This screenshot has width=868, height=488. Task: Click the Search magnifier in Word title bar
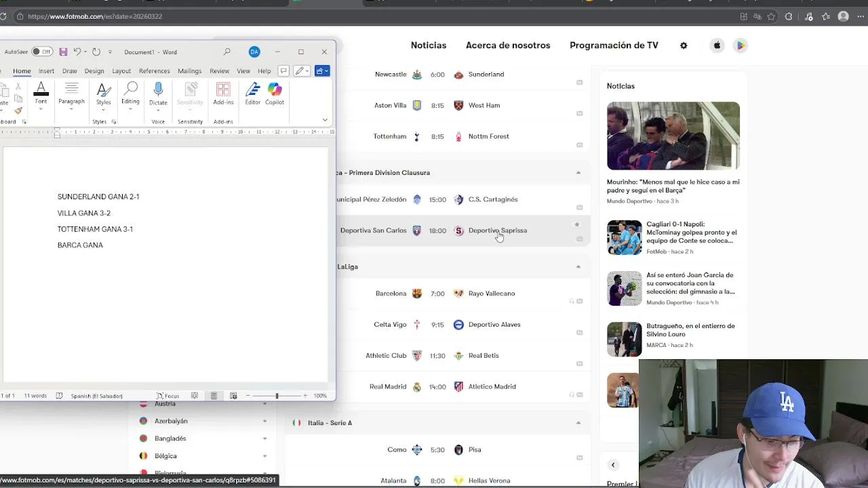click(227, 52)
